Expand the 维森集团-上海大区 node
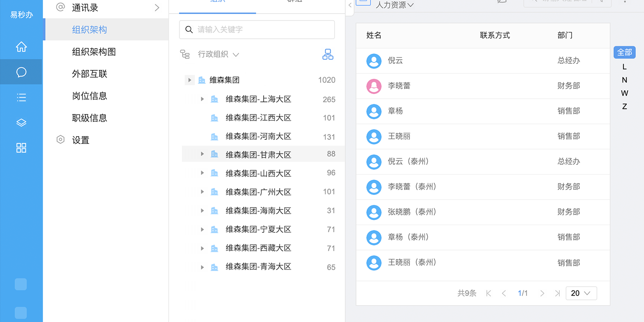Screen dimensions: 644x322 coord(202,99)
